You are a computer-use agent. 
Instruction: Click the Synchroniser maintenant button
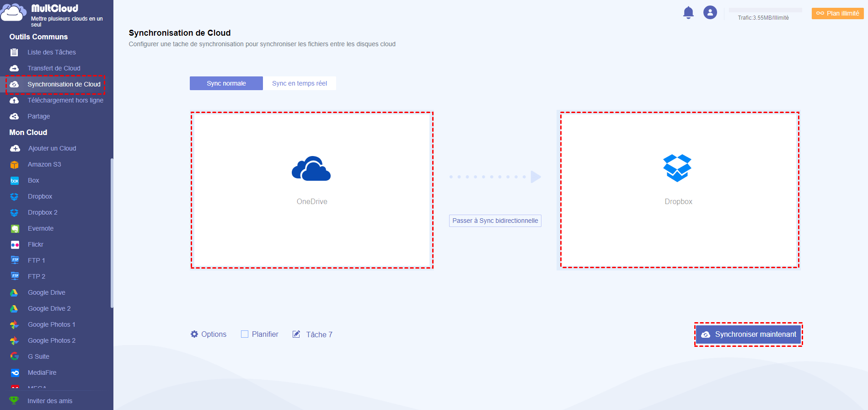click(x=749, y=334)
